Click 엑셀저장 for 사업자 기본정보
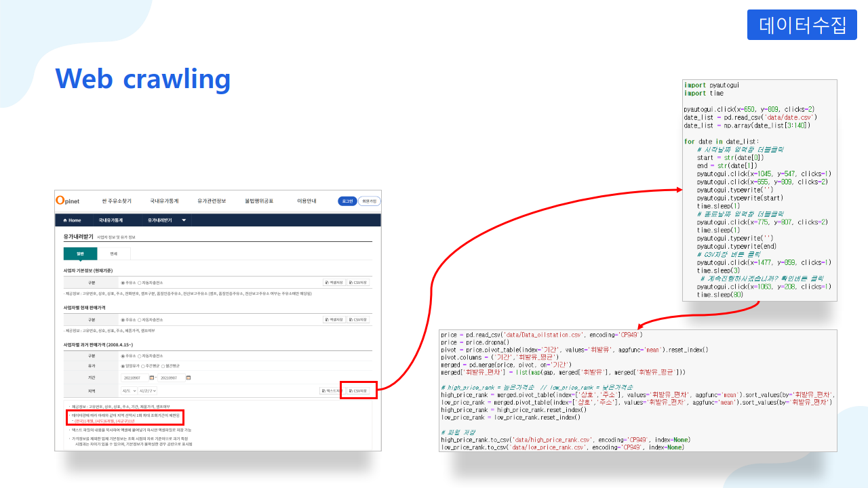Viewport: 868px width, 488px height. click(x=333, y=283)
